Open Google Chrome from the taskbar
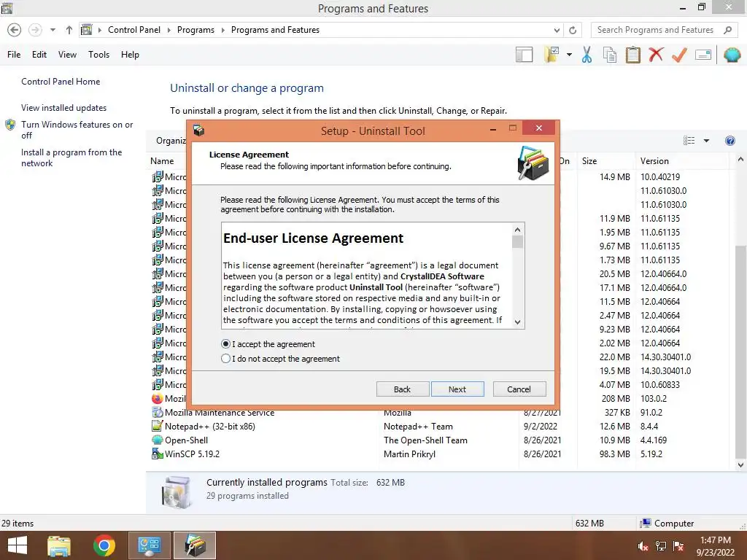The width and height of the screenshot is (747, 560). click(x=104, y=545)
